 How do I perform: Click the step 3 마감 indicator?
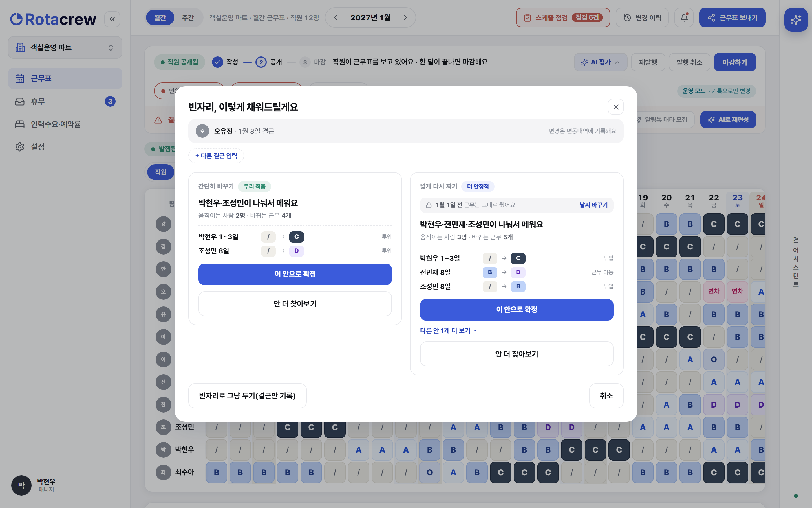(305, 62)
